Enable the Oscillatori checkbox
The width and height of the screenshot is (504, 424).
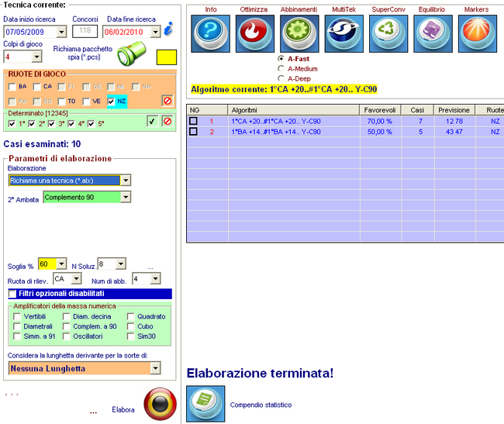pyautogui.click(x=66, y=336)
